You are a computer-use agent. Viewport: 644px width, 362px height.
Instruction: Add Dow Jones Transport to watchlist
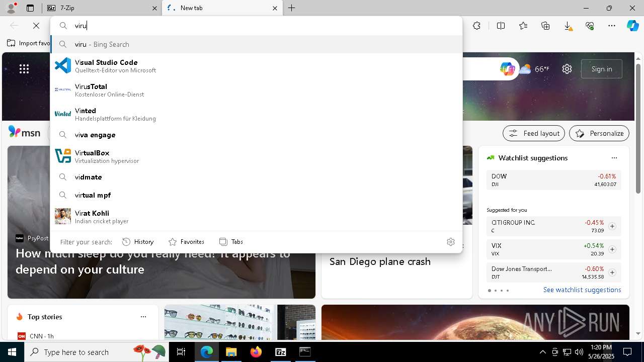612,273
